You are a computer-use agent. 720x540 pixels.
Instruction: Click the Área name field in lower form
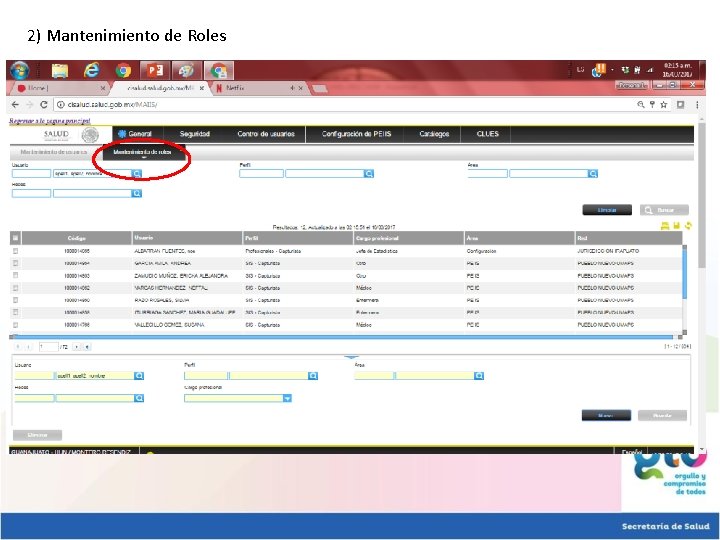click(x=434, y=376)
